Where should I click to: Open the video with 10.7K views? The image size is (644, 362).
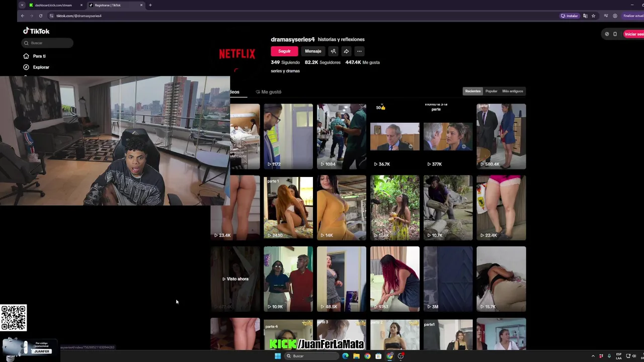[448, 208]
